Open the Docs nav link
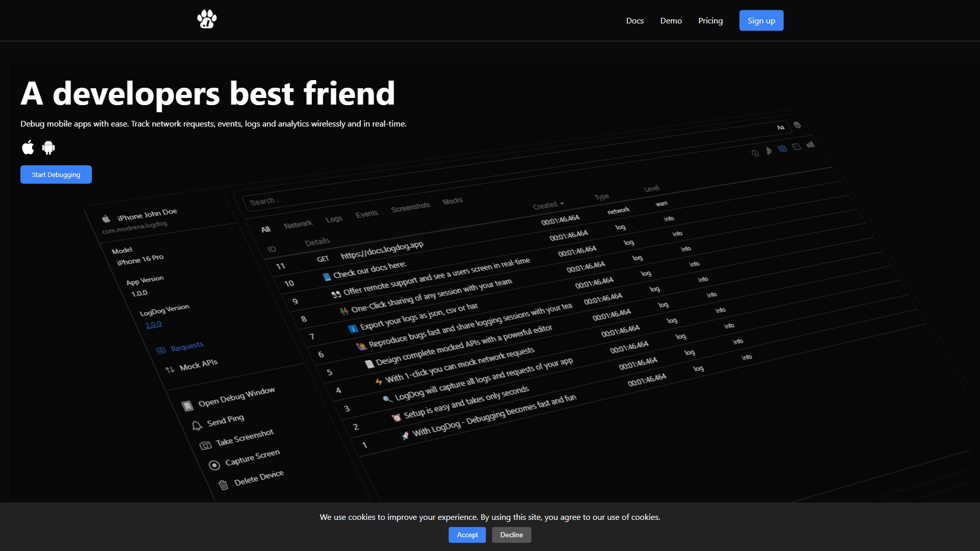Image resolution: width=980 pixels, height=551 pixels. pyautogui.click(x=634, y=20)
